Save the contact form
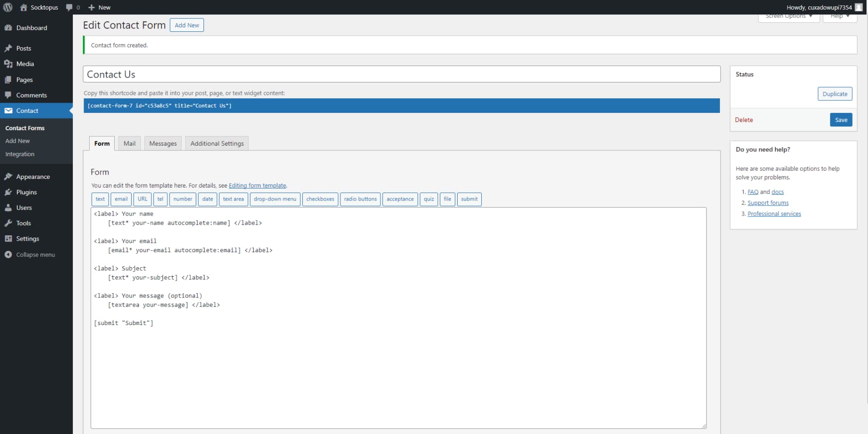 coord(841,120)
